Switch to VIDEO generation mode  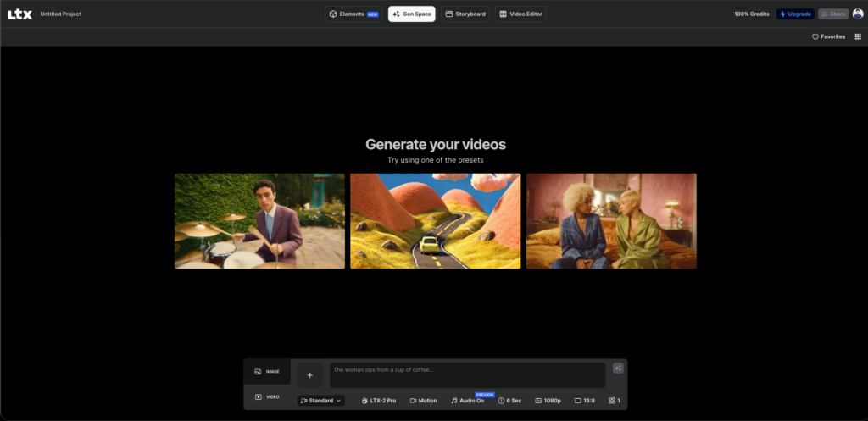click(267, 396)
